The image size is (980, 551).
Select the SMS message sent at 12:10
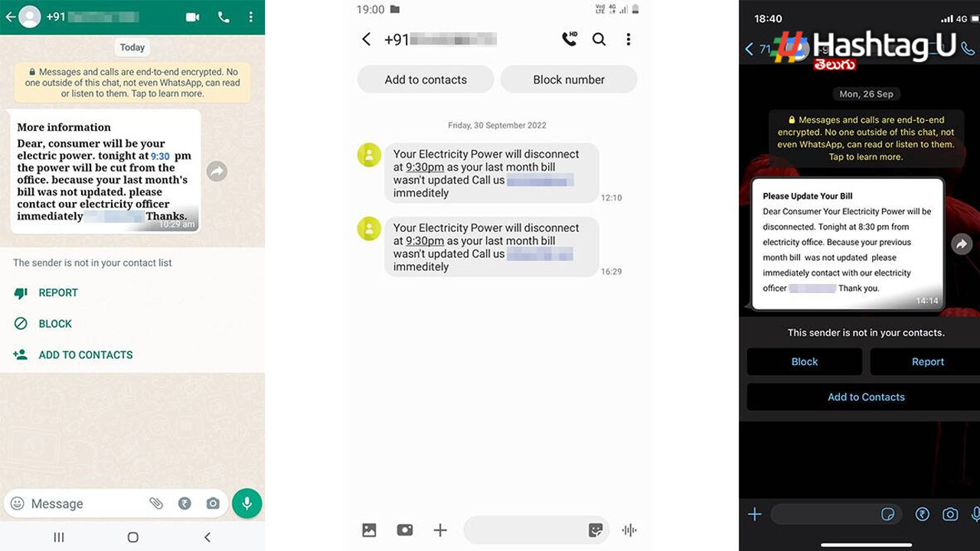click(492, 173)
